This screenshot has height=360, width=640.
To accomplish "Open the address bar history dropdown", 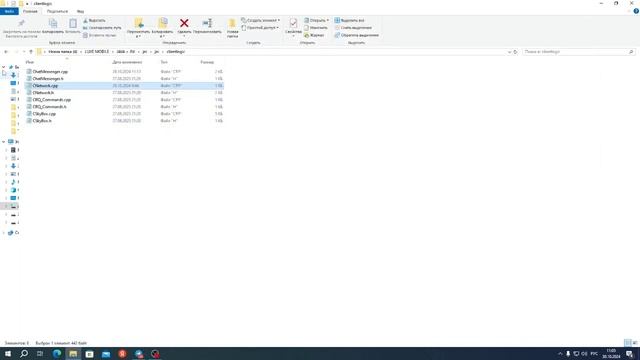I will 509,52.
